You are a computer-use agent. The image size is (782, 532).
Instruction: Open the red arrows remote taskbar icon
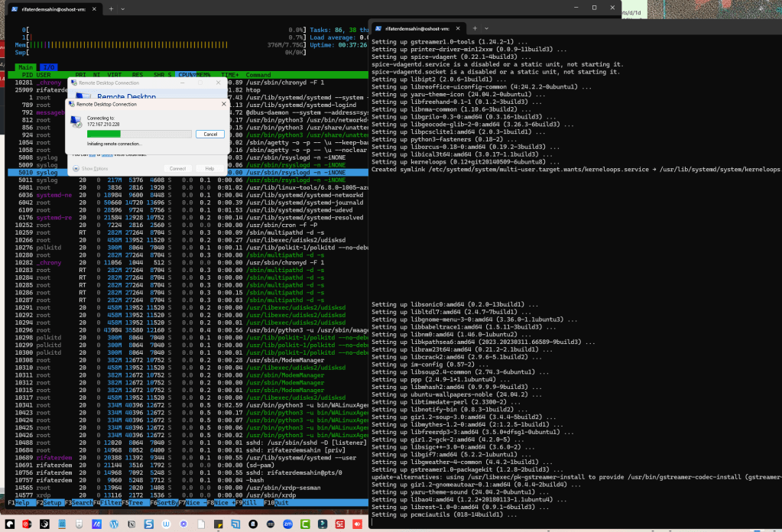click(358, 524)
